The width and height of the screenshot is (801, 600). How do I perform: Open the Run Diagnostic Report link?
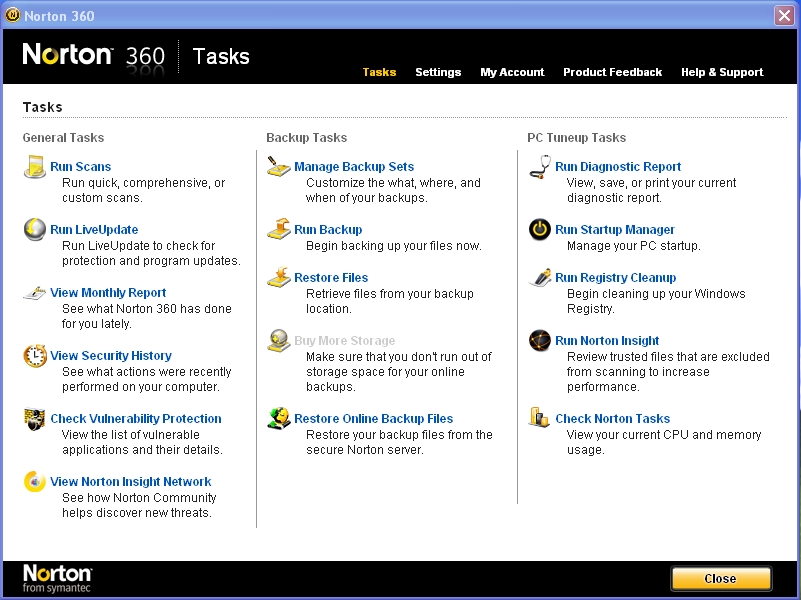coord(618,166)
